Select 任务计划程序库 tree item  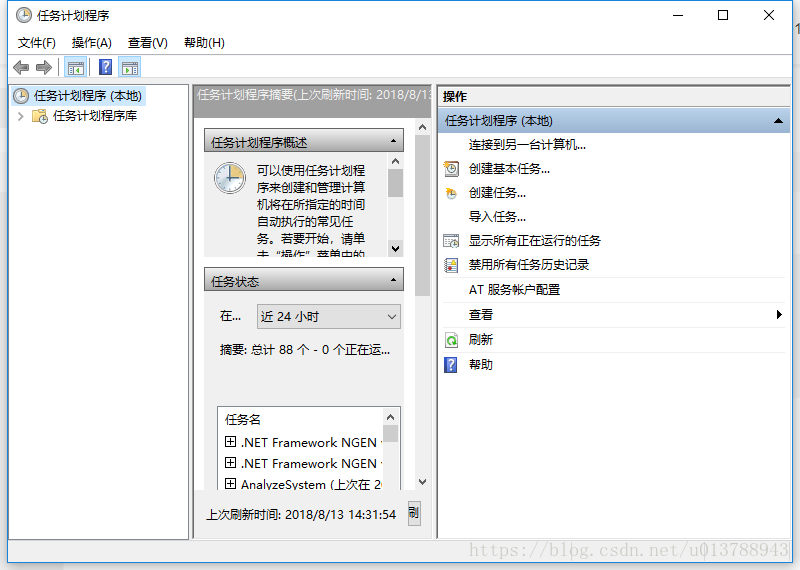(x=95, y=116)
